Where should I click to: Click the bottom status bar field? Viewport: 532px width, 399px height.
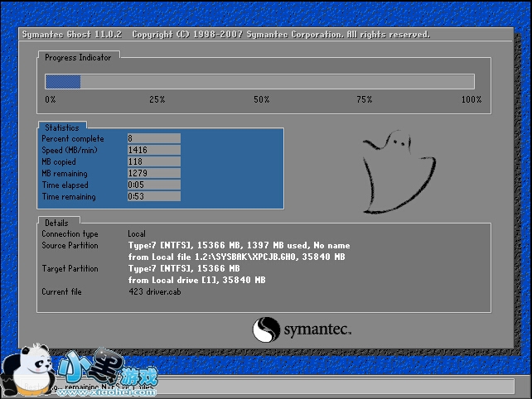click(331, 386)
